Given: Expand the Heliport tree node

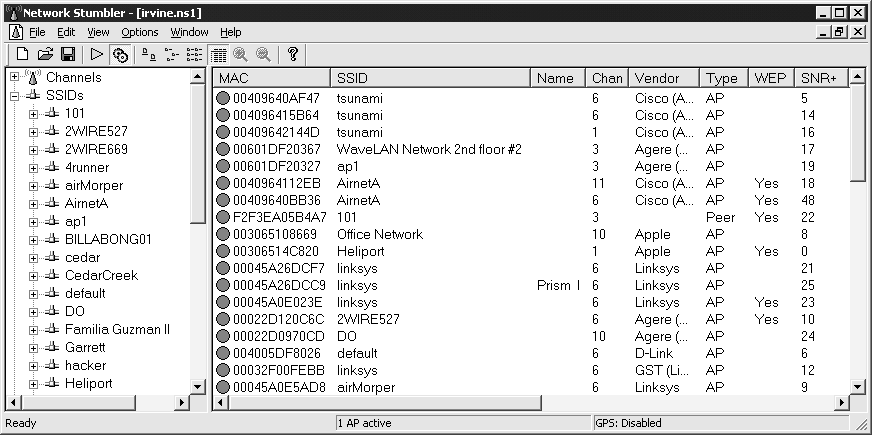Looking at the screenshot, I should pos(33,384).
